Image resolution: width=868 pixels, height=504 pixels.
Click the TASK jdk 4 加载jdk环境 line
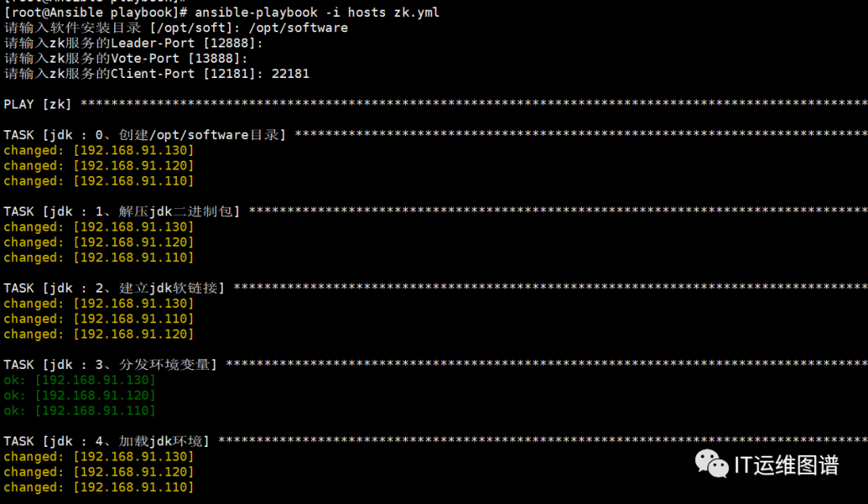436,440
